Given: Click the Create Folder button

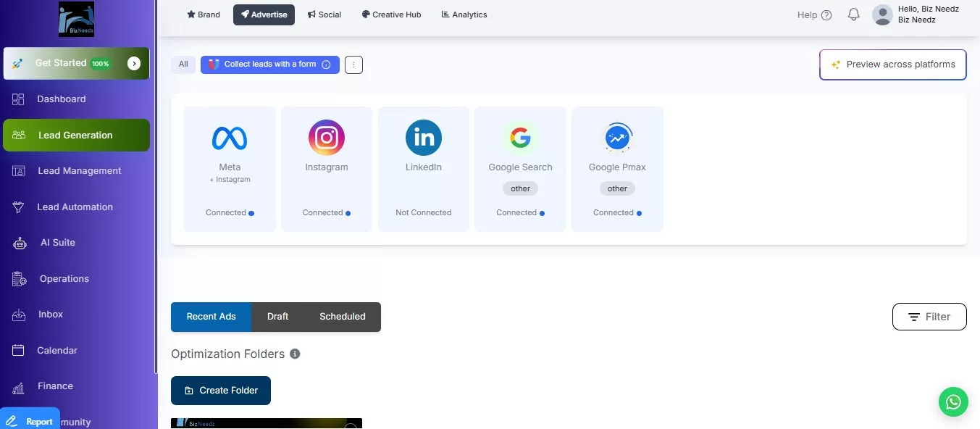Looking at the screenshot, I should [x=221, y=391].
